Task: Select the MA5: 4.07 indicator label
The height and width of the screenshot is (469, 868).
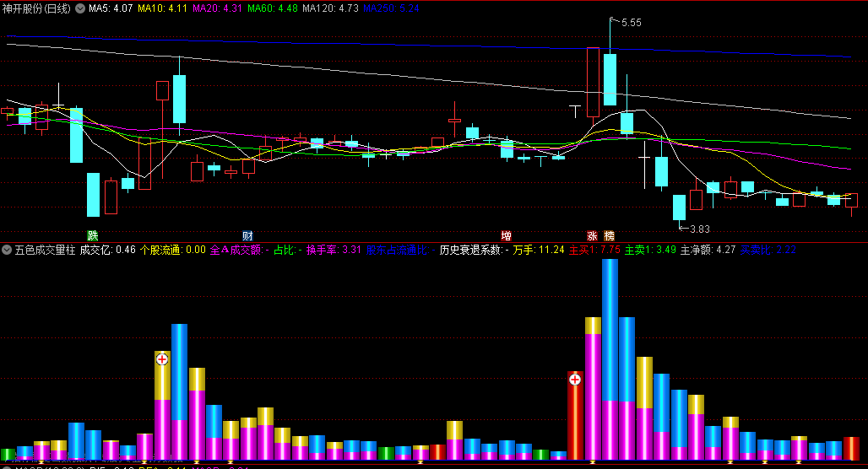Action: (x=111, y=8)
